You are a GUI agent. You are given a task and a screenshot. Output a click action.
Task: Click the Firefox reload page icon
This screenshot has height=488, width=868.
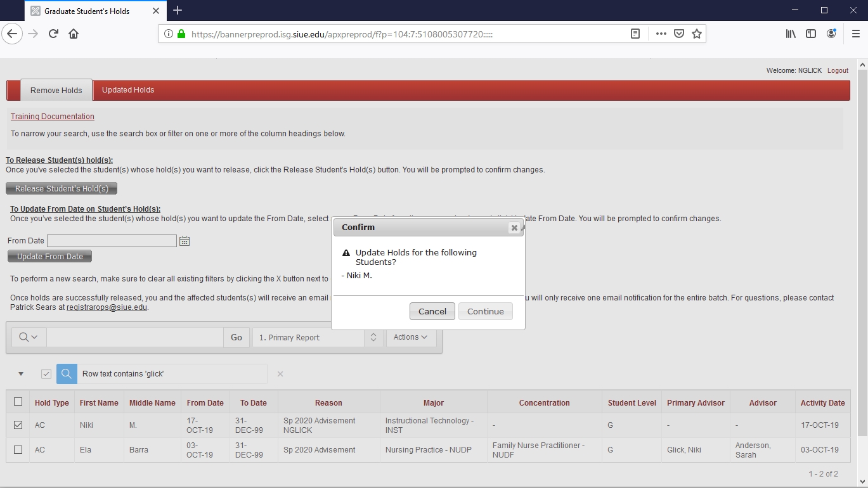pyautogui.click(x=53, y=34)
